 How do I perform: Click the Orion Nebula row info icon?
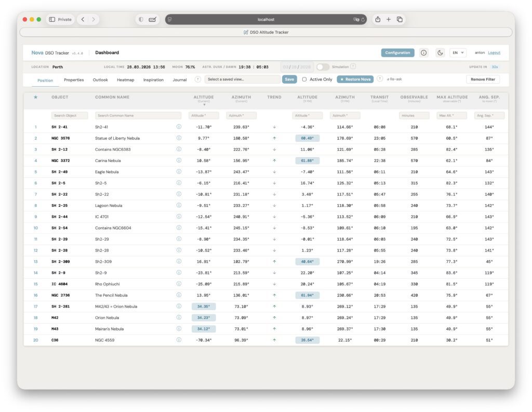pyautogui.click(x=179, y=317)
